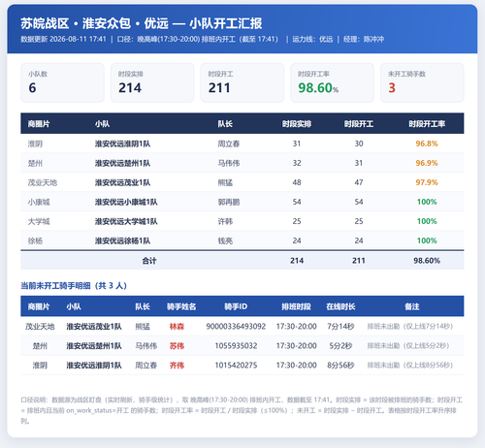Click the 100% rate in 小康城 row

(427, 202)
